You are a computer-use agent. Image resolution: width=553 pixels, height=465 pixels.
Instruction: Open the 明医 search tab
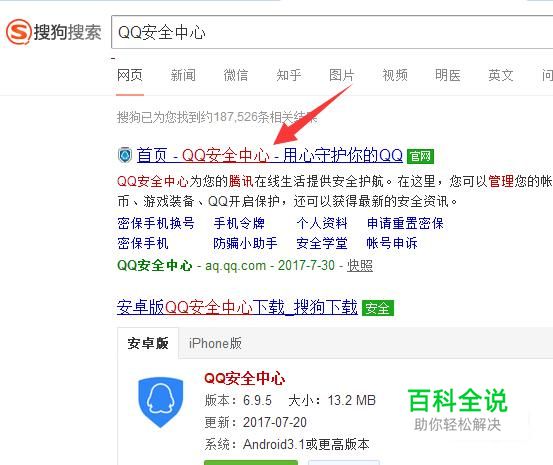click(x=448, y=75)
